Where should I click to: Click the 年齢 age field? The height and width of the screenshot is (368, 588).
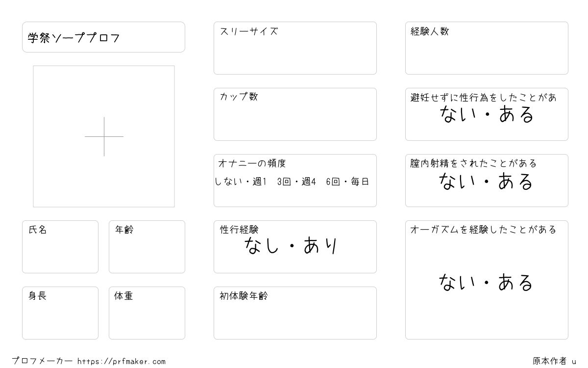click(147, 247)
